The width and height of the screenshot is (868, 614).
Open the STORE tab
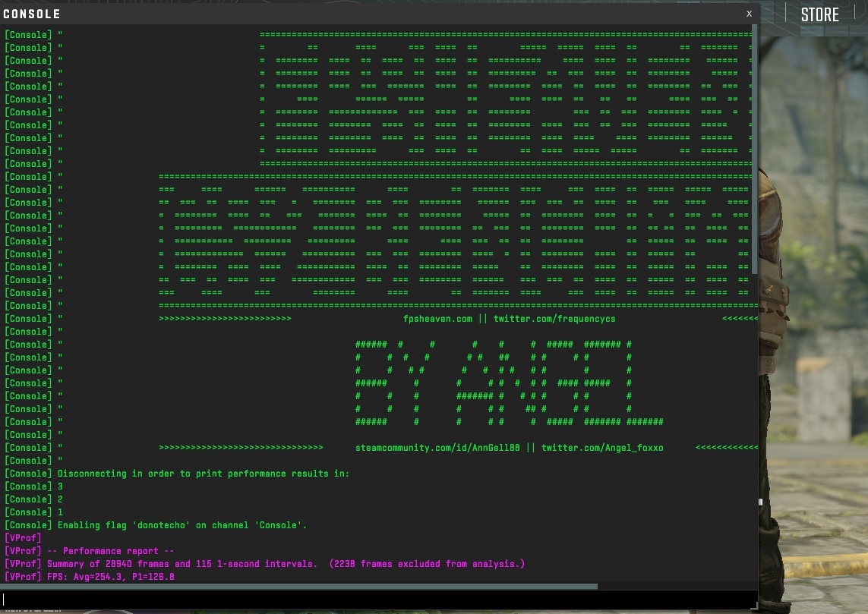tap(819, 14)
